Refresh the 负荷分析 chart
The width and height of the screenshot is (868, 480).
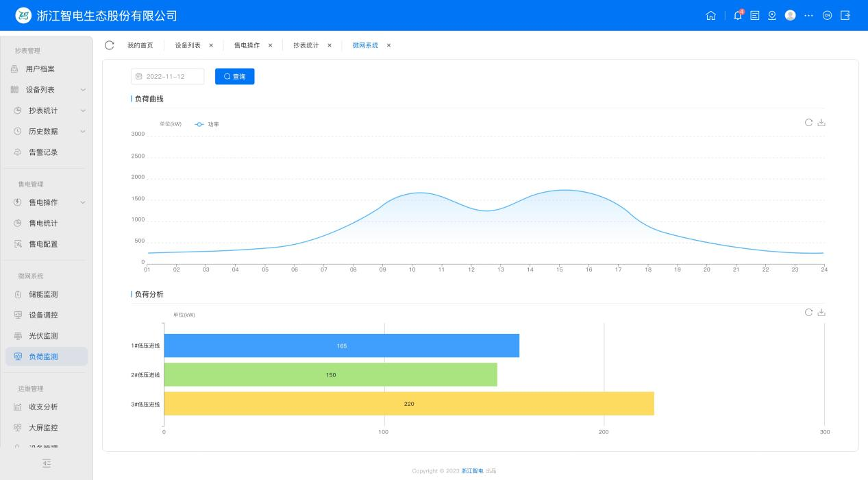tap(808, 313)
